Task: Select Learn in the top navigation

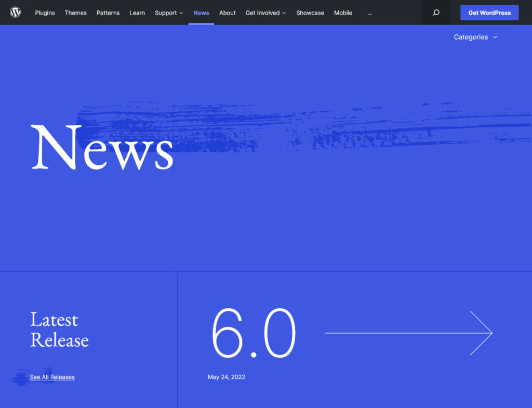Action: coord(137,12)
